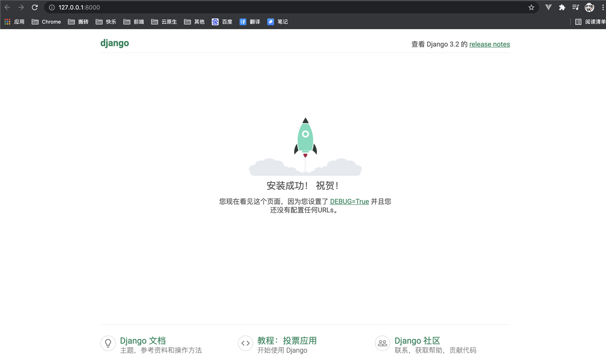Open the Extensions puzzle piece menu
This screenshot has height=364, width=606.
click(562, 7)
